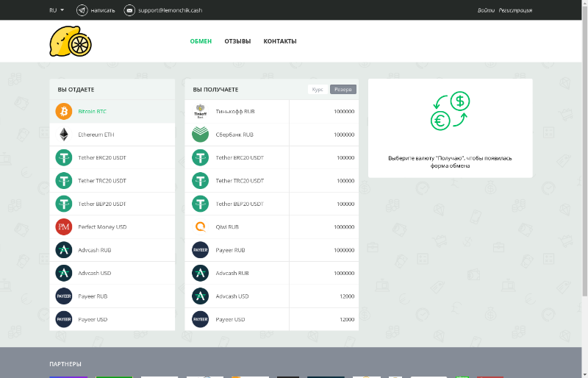Image resolution: width=588 pixels, height=378 pixels.
Task: Click the email envelope icon
Action: (129, 10)
